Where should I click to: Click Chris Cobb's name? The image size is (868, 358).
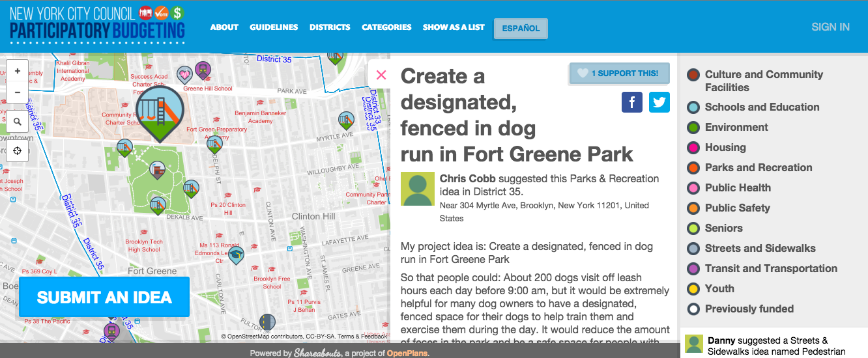point(467,178)
